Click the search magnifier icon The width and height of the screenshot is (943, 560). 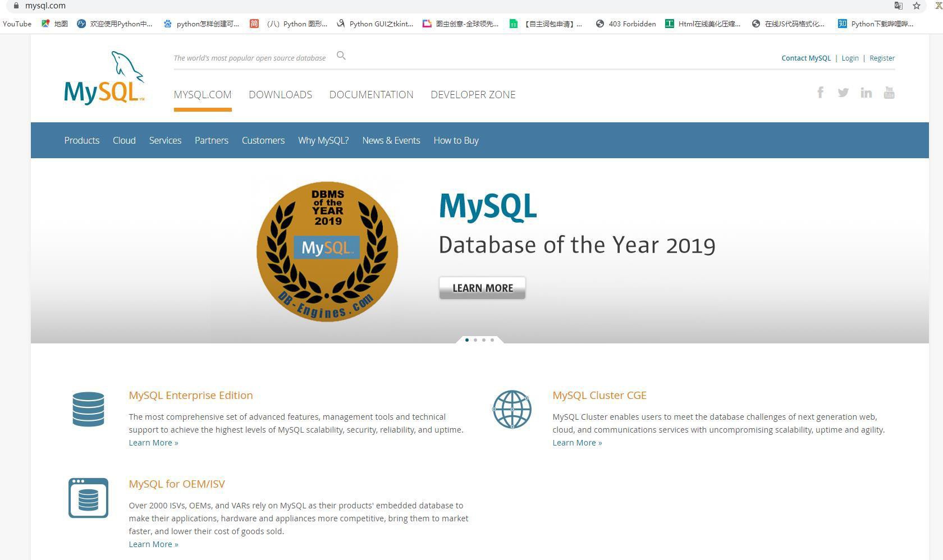pos(341,56)
